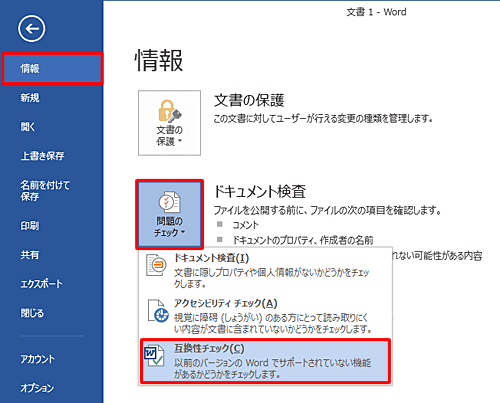Choose ドキュメント検査(I) from the dropdown
The width and height of the screenshot is (500, 403).
tap(265, 271)
